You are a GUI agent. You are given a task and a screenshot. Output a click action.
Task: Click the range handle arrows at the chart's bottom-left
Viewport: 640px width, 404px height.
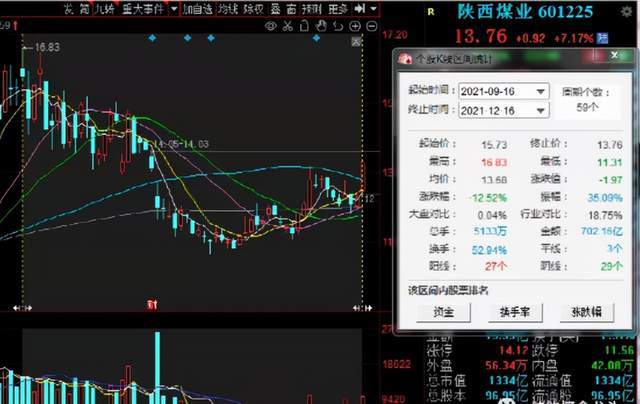(x=22, y=308)
